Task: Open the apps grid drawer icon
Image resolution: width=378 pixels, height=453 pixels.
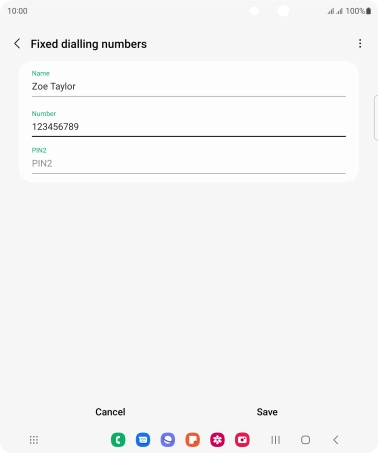Action: click(x=34, y=440)
